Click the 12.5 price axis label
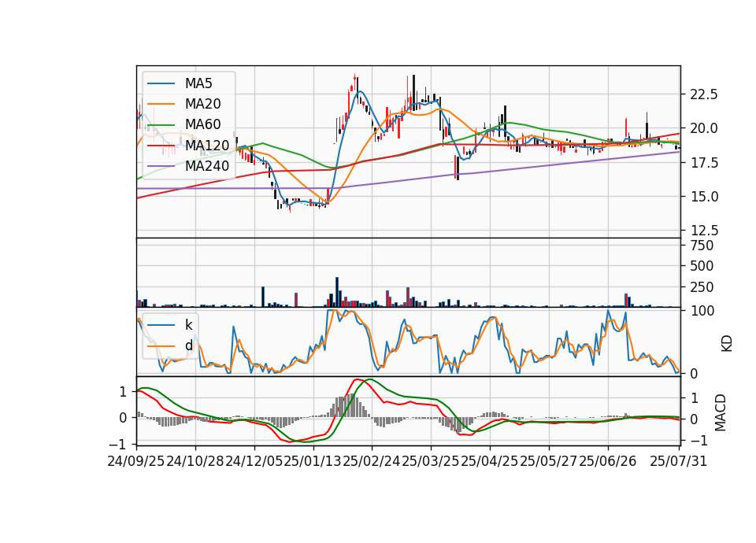Viewport: 756px width, 543px height. (704, 231)
